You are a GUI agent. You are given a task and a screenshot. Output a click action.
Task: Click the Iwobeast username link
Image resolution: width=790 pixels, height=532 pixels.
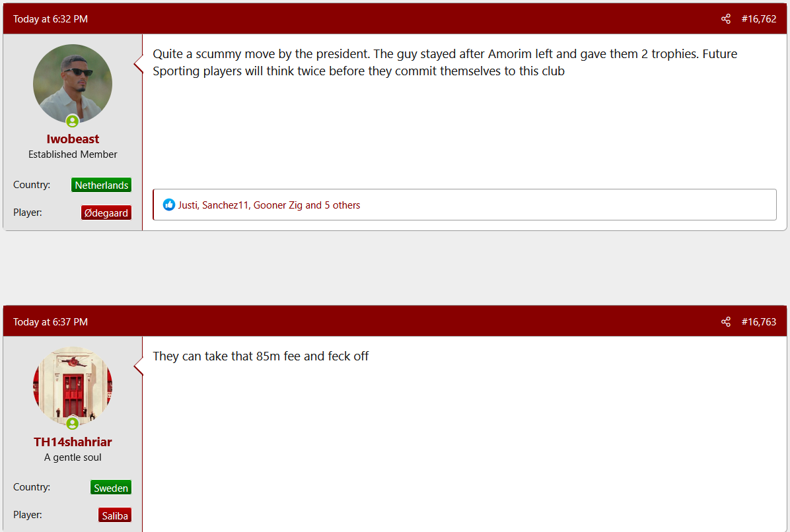pyautogui.click(x=73, y=139)
